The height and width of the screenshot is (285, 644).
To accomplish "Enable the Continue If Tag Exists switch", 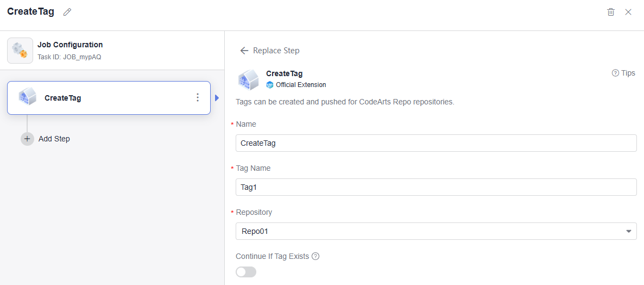I will [246, 272].
